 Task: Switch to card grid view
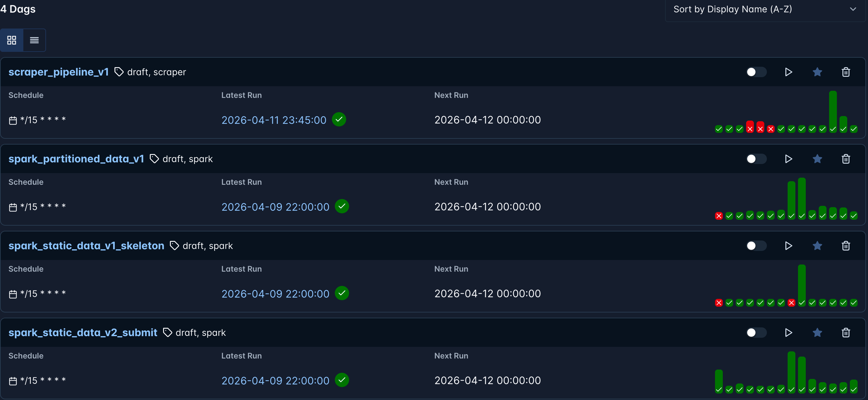12,41
